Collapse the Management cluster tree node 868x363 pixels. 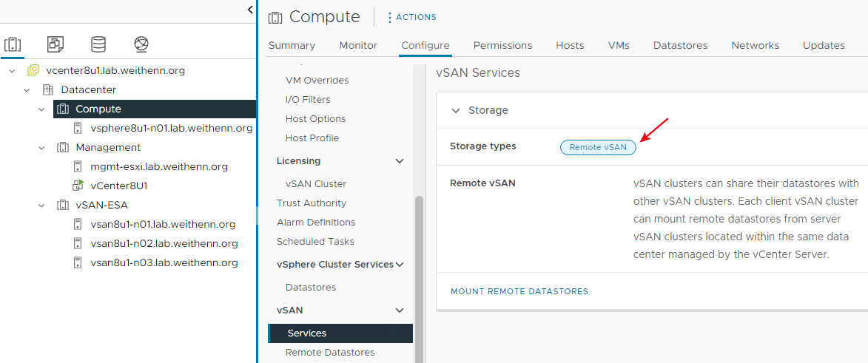pos(41,148)
